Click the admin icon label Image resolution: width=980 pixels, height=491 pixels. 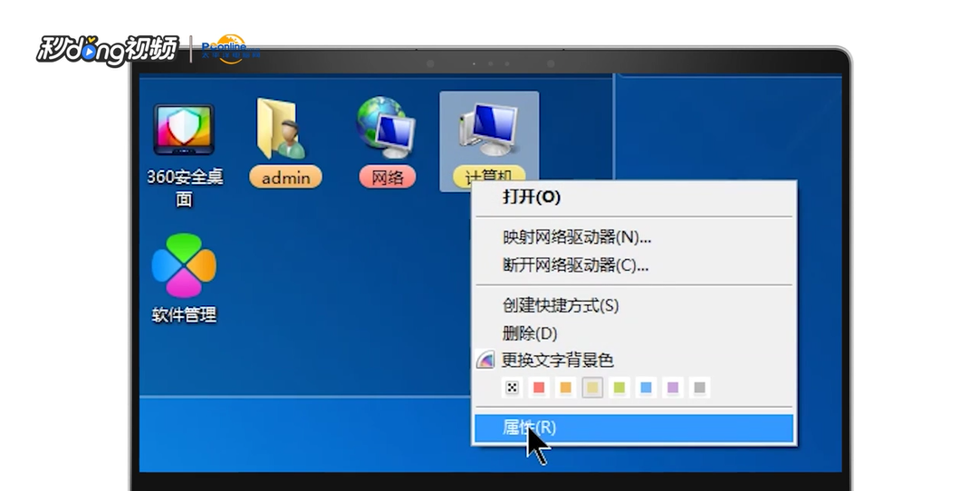[x=285, y=178]
